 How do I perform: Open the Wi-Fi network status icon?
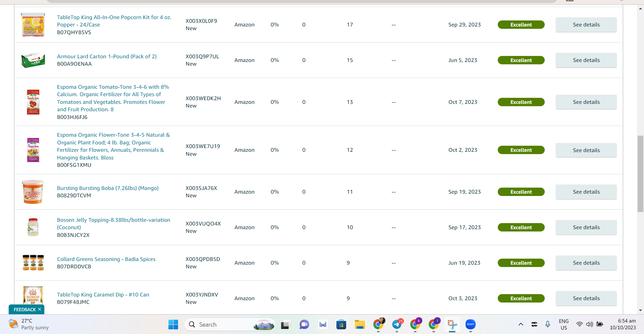[x=579, y=324]
